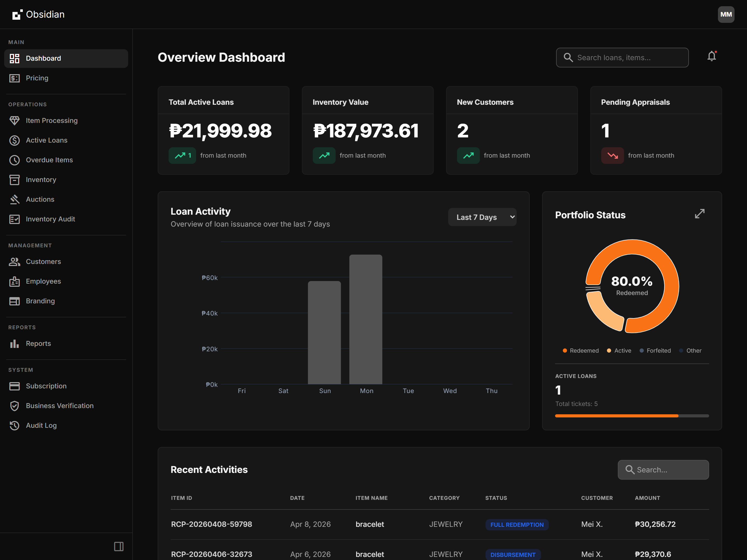Image resolution: width=747 pixels, height=560 pixels.
Task: Click the FULL REDEMPTION status badge
Action: tap(517, 524)
